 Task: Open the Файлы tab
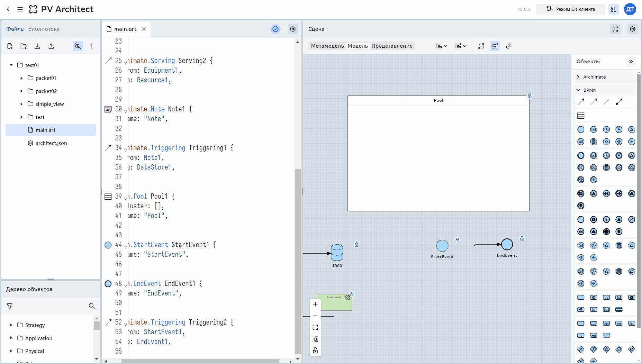point(15,29)
